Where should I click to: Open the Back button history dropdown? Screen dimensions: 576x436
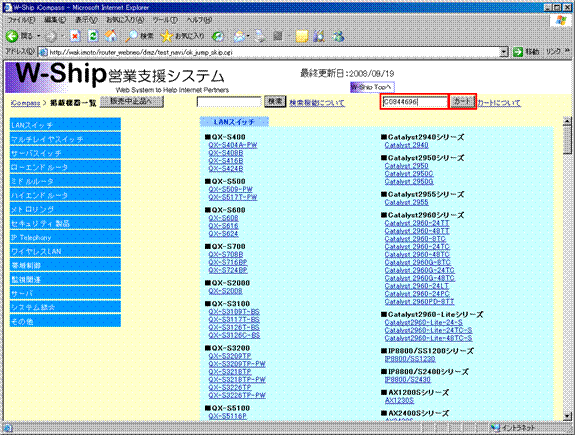[39, 36]
